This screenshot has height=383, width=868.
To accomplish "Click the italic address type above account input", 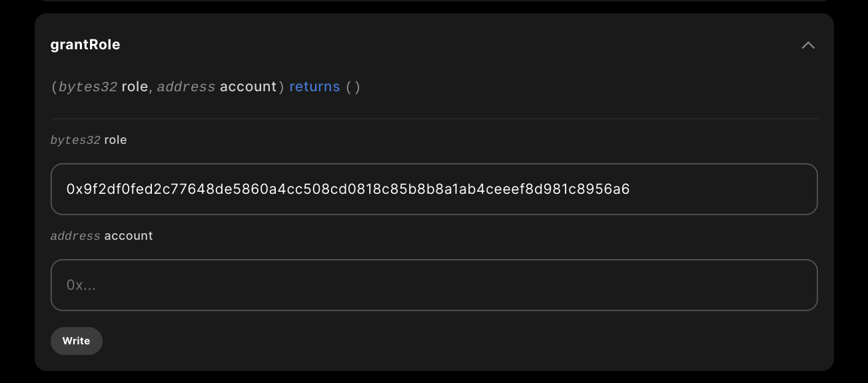I will (75, 236).
